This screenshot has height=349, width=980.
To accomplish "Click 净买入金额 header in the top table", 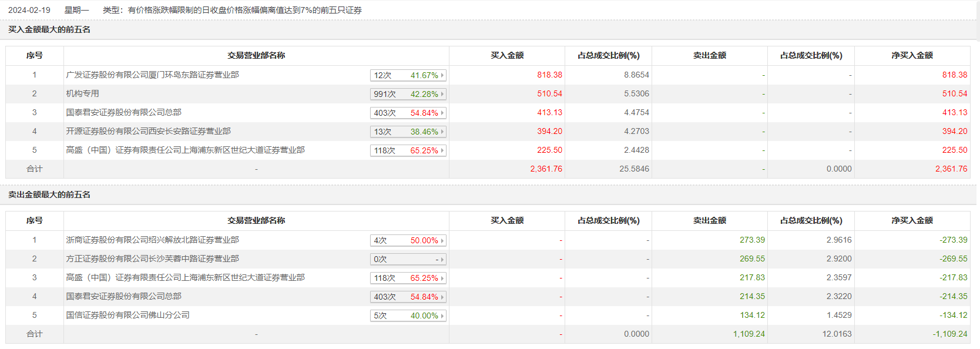I will [x=912, y=55].
